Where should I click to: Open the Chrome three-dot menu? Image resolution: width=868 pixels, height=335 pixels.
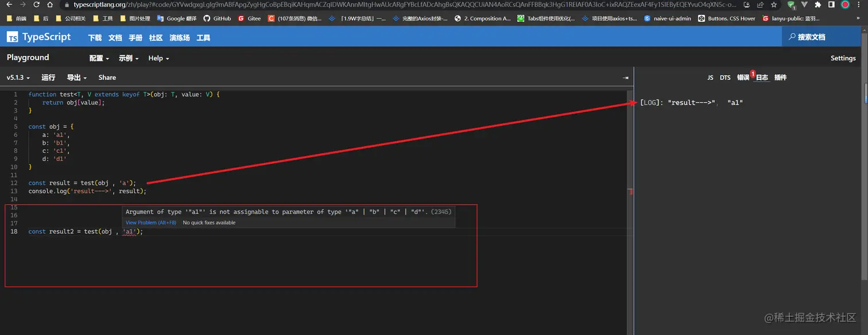tap(859, 5)
